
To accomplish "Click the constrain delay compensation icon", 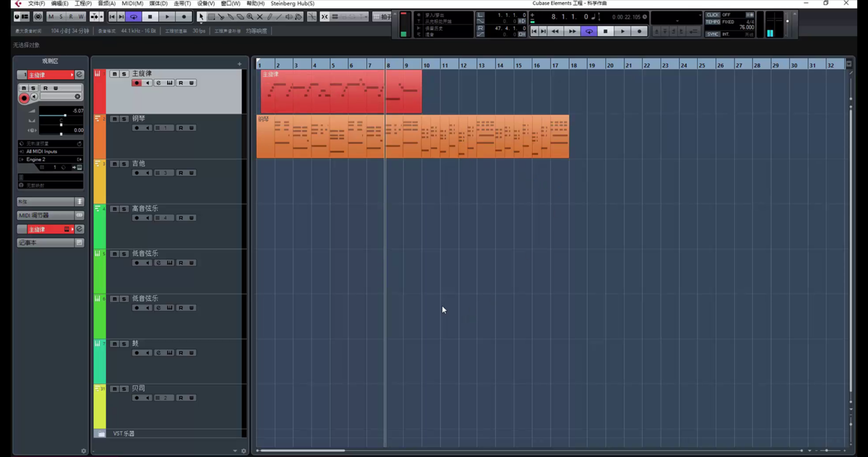I will coord(38,17).
